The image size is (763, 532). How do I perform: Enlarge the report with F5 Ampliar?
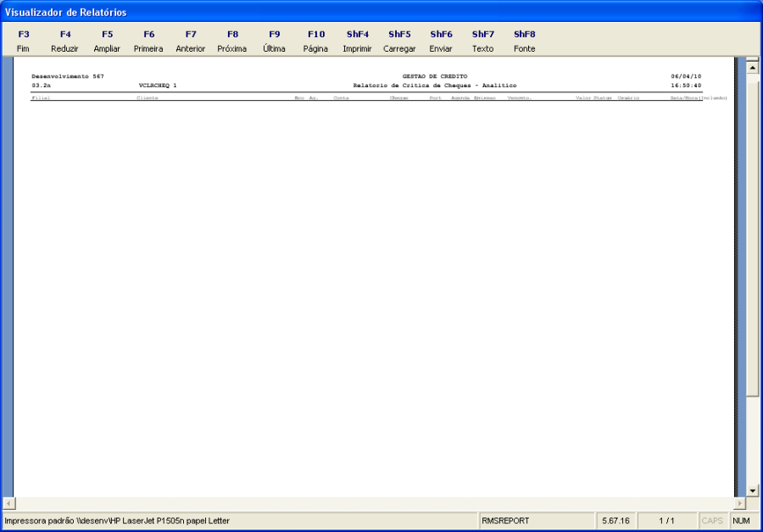(107, 41)
